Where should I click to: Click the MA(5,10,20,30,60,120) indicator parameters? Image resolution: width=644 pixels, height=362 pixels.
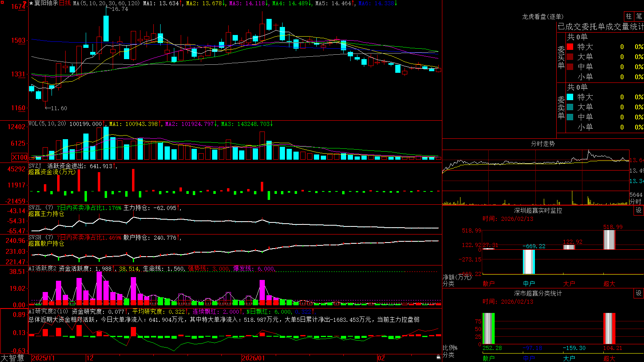106,3
